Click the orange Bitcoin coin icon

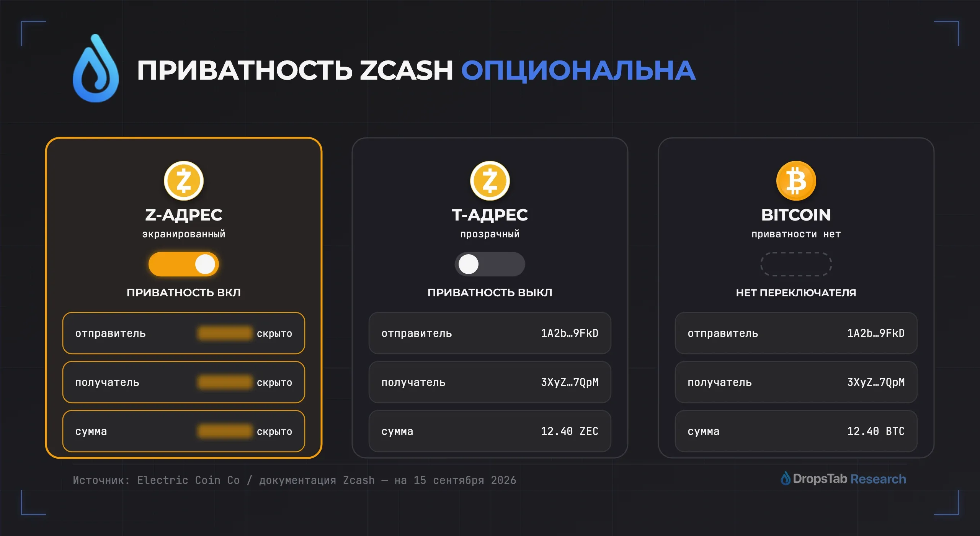point(796,181)
